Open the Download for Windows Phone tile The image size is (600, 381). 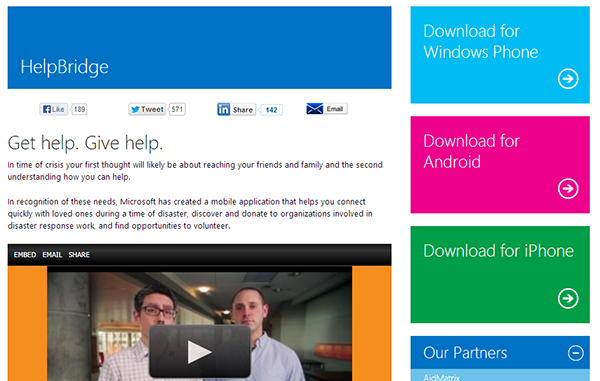500,55
